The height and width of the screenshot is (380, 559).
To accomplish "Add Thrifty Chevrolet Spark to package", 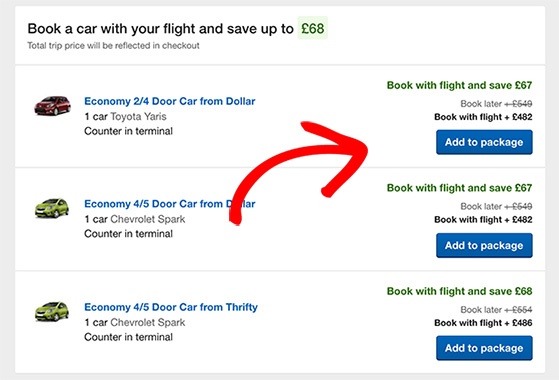I will [x=484, y=348].
